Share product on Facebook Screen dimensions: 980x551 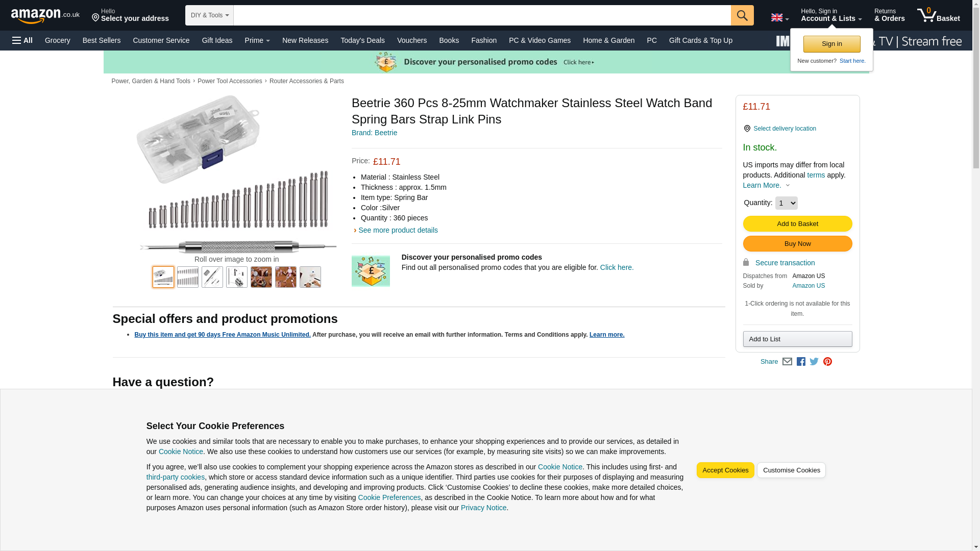[x=801, y=362]
